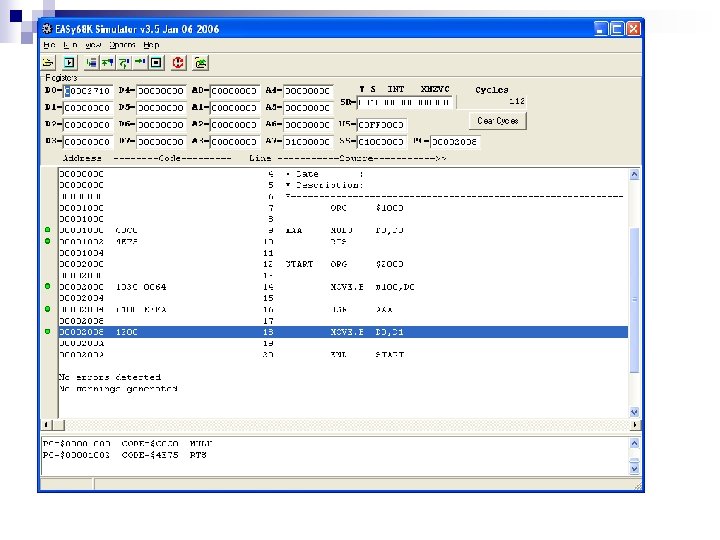Click the A3 register field
The image size is (720, 540).
(x=235, y=142)
